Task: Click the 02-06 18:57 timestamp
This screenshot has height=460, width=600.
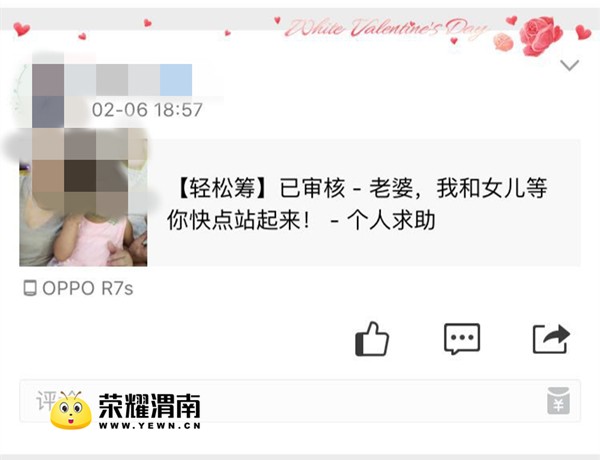Action: point(147,110)
